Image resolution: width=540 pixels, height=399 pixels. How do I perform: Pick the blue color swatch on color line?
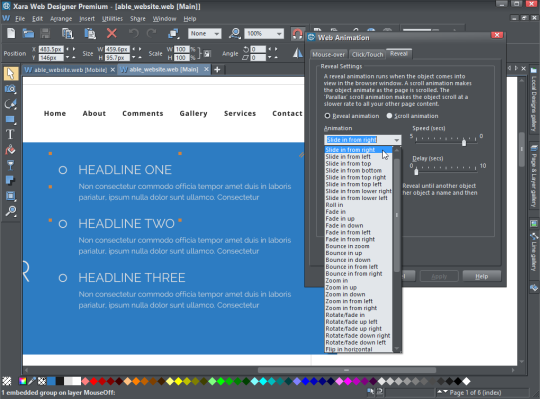pos(51,381)
